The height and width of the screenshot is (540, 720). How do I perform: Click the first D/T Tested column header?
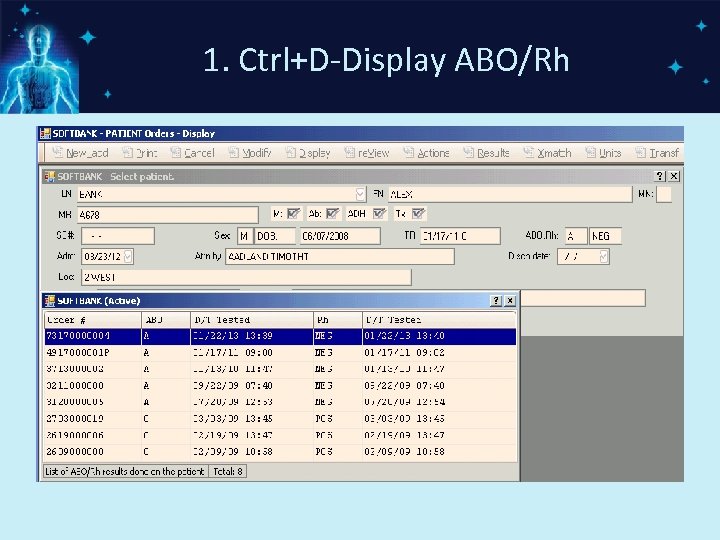[252, 320]
